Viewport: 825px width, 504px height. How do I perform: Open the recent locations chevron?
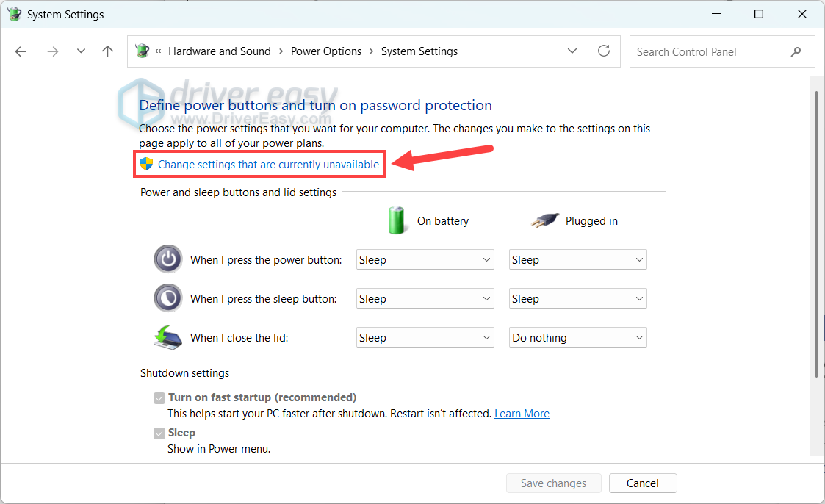[x=81, y=51]
